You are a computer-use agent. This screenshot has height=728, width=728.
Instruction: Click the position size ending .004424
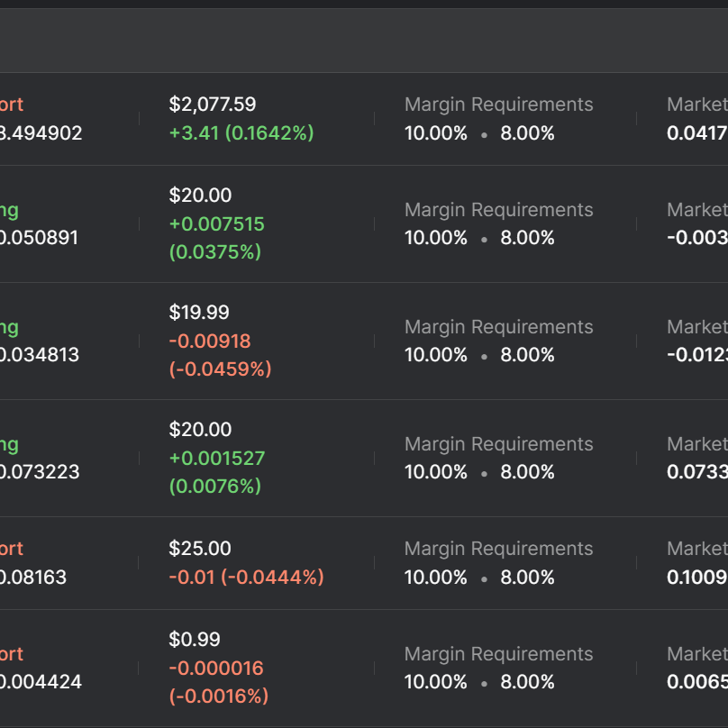point(40,682)
